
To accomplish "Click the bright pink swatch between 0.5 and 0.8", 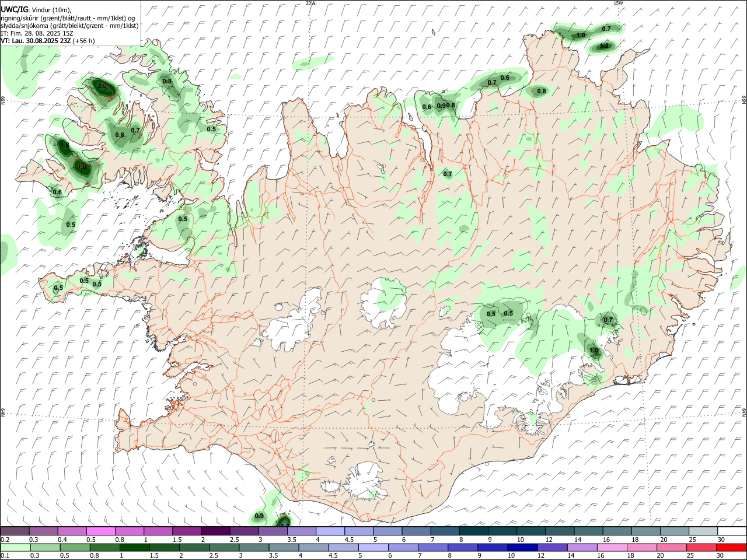I will coord(100,531).
